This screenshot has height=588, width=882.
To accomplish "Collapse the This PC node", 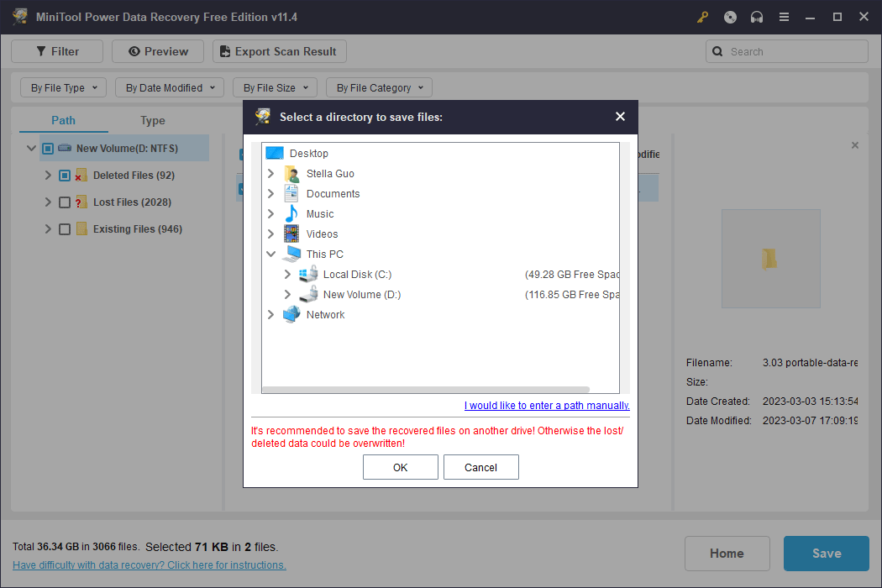I will (x=271, y=254).
